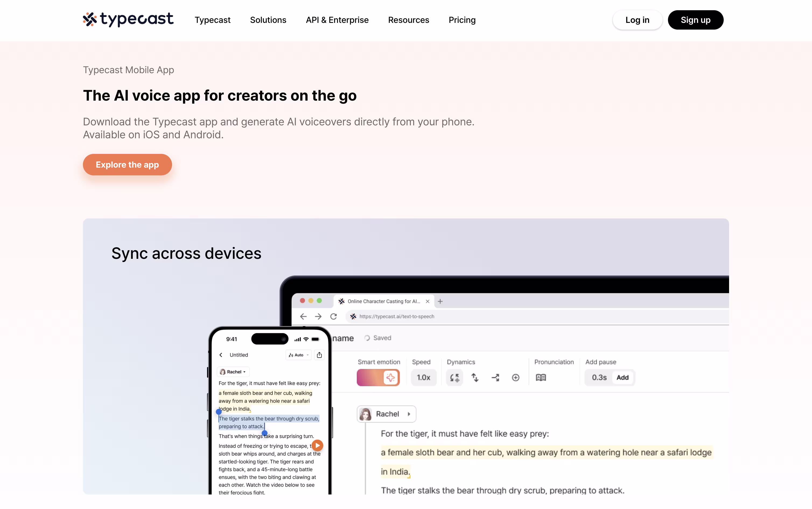Click the Explore the app button

[x=127, y=165]
